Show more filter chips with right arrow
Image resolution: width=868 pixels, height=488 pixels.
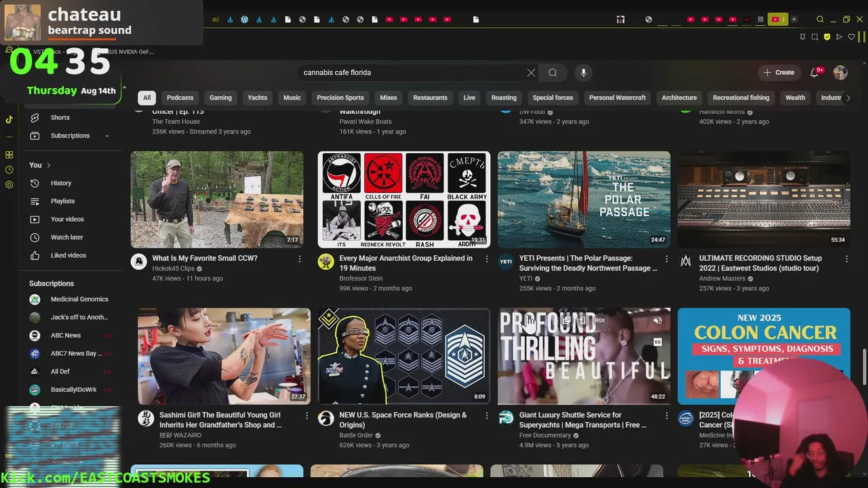coord(848,98)
